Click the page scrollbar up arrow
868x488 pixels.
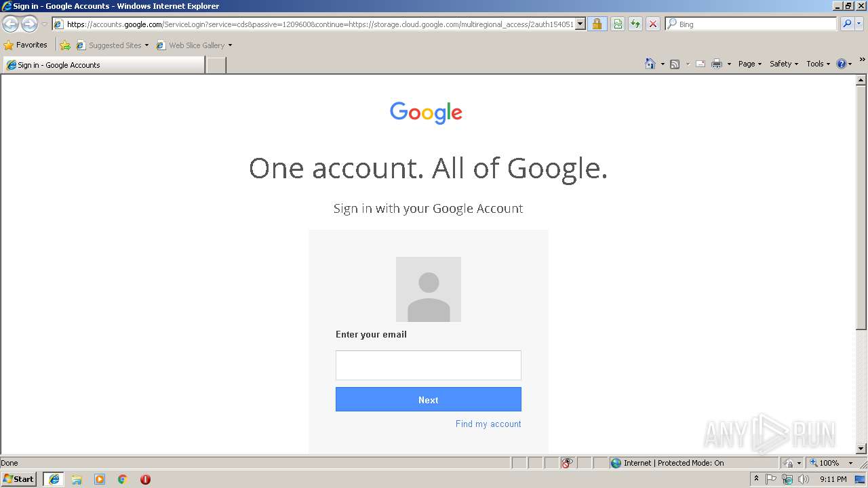pyautogui.click(x=861, y=80)
